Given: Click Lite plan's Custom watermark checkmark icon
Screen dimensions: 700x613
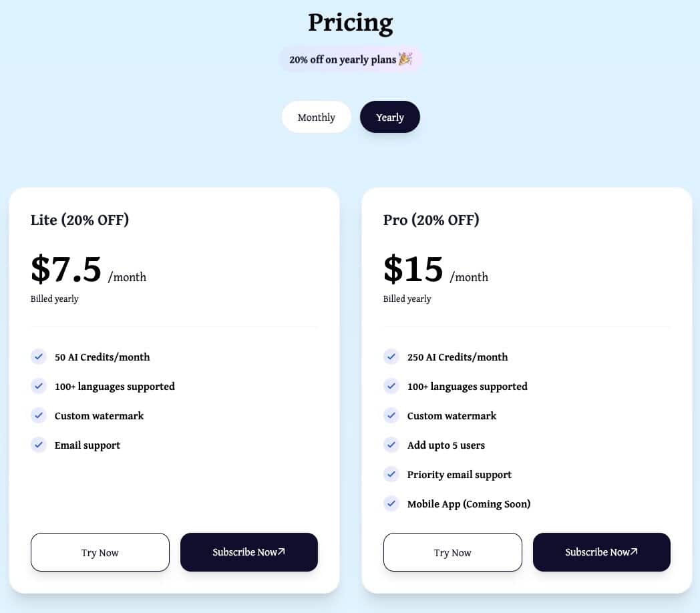Looking at the screenshot, I should 39,415.
